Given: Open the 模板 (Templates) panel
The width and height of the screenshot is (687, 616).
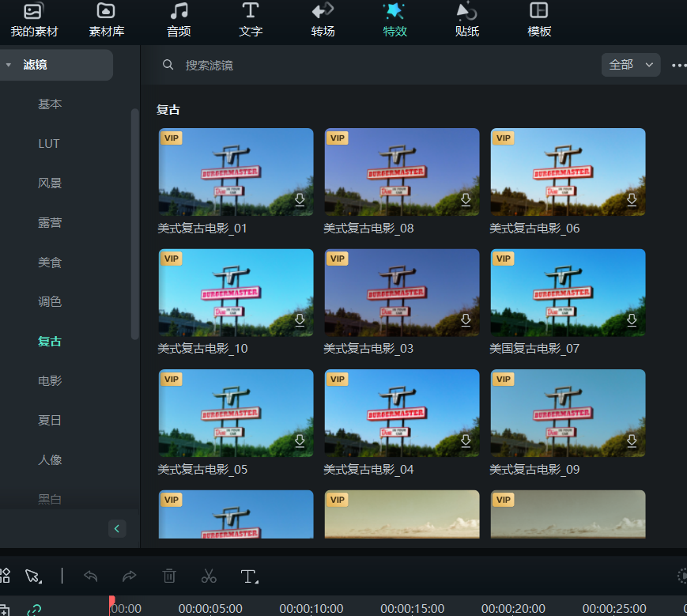Looking at the screenshot, I should pos(539,20).
